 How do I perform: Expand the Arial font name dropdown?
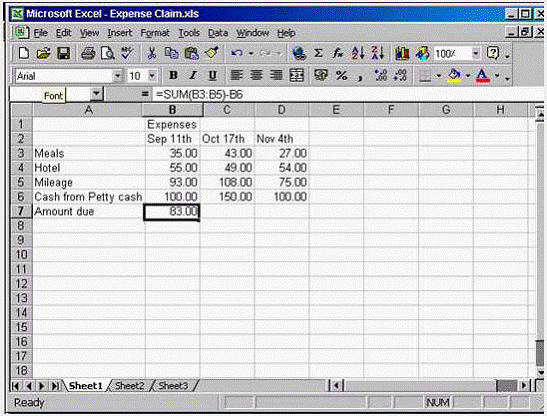click(x=117, y=76)
